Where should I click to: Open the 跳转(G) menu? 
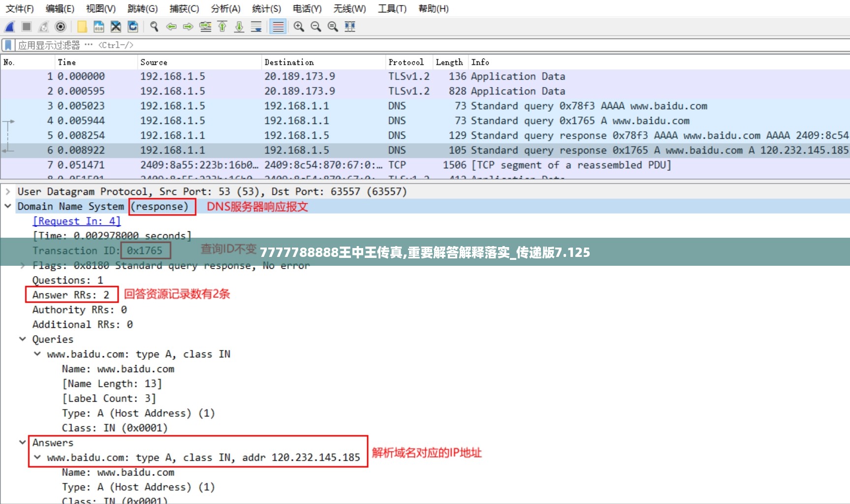pos(143,8)
